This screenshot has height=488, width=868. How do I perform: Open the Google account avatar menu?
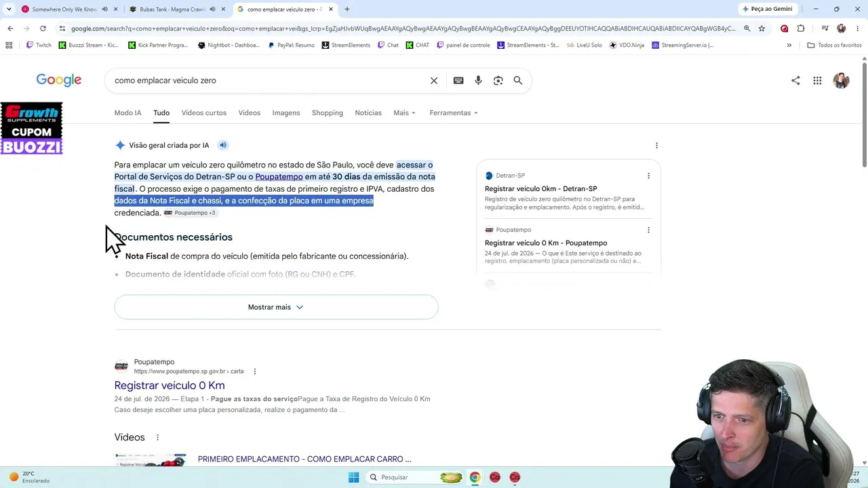click(841, 81)
